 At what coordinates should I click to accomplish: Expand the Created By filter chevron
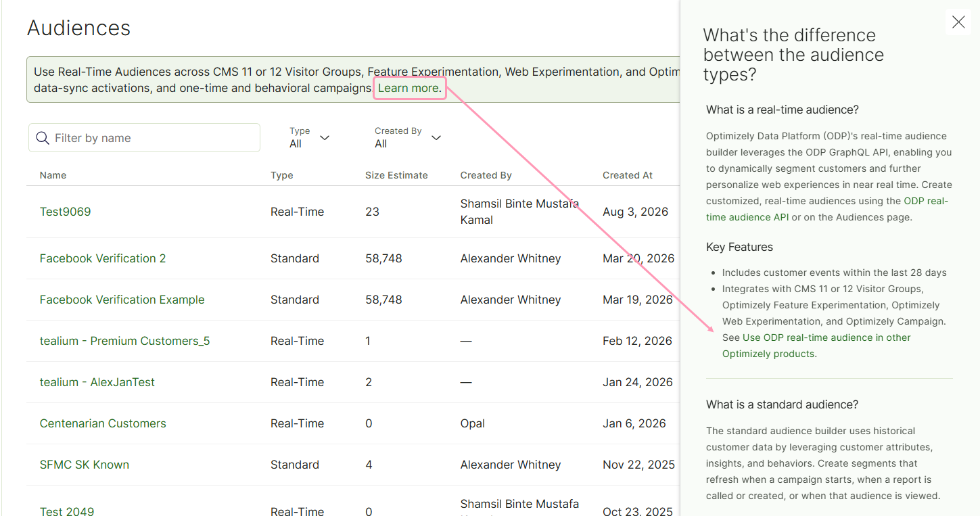[436, 138]
